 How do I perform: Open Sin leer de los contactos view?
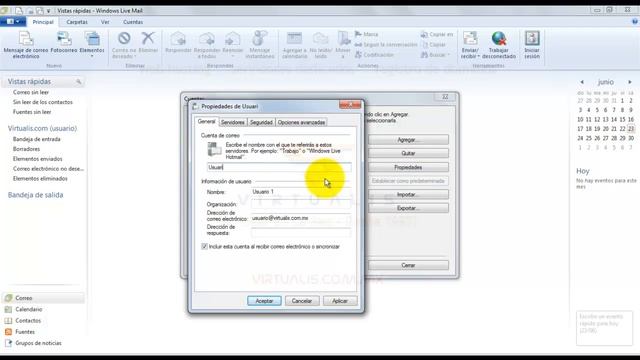(42, 102)
